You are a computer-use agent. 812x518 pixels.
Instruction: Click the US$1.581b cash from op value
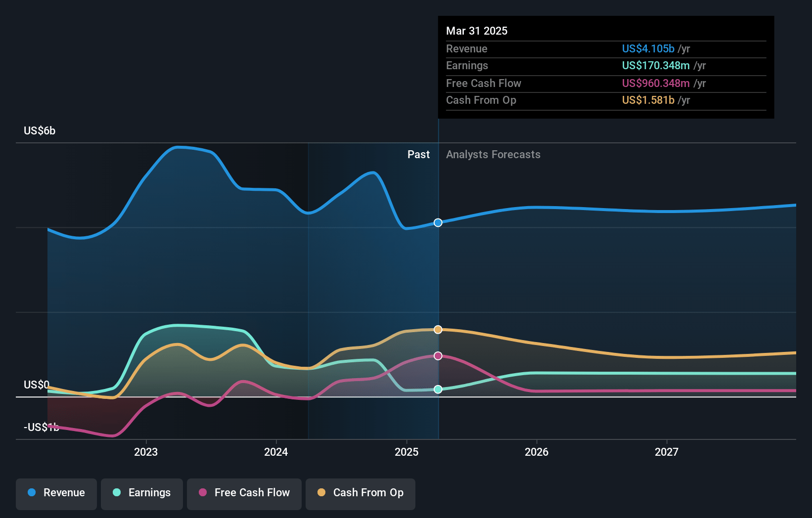(648, 100)
